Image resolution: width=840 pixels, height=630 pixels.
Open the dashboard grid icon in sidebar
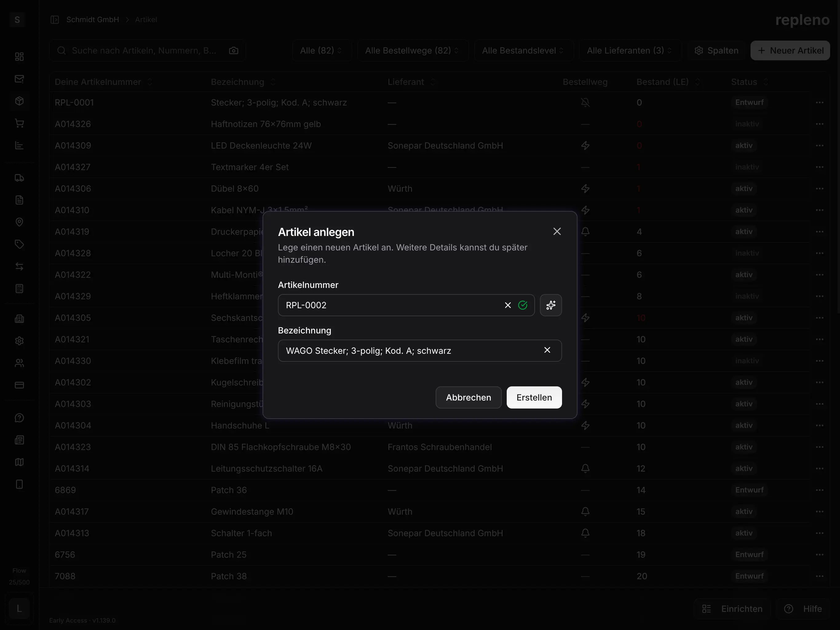click(x=19, y=57)
